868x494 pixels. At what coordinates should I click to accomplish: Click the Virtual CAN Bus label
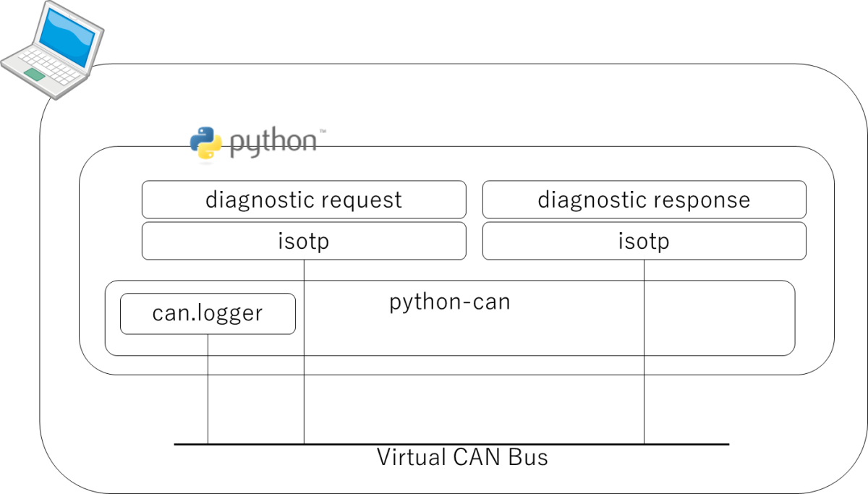coord(462,458)
